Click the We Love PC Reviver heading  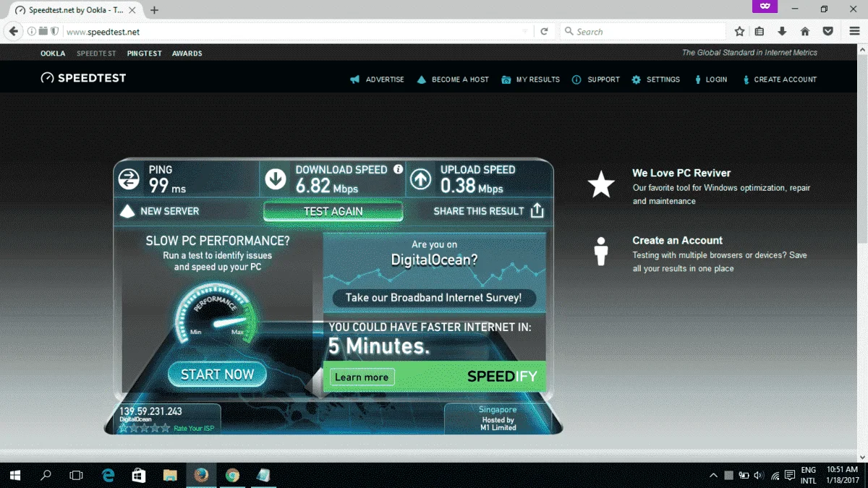click(681, 173)
